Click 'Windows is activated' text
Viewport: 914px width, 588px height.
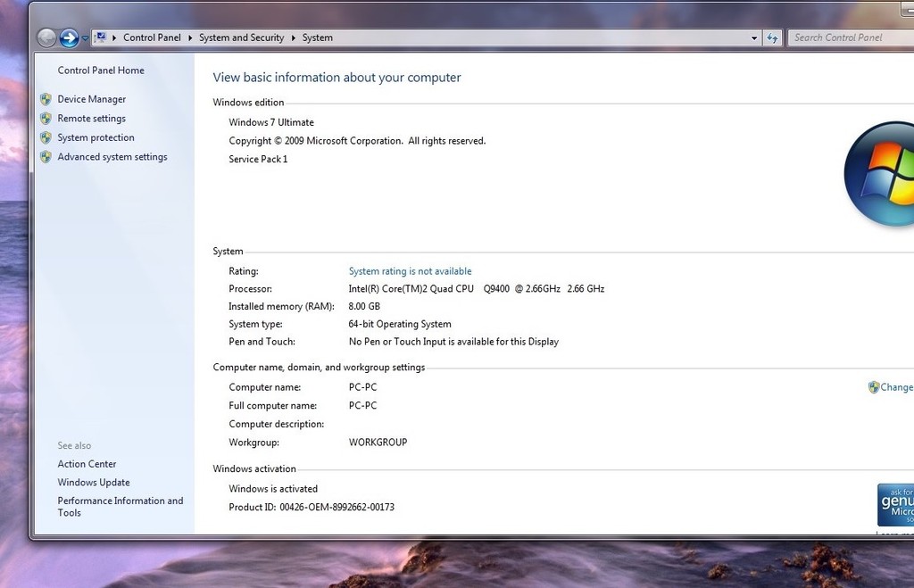(273, 489)
